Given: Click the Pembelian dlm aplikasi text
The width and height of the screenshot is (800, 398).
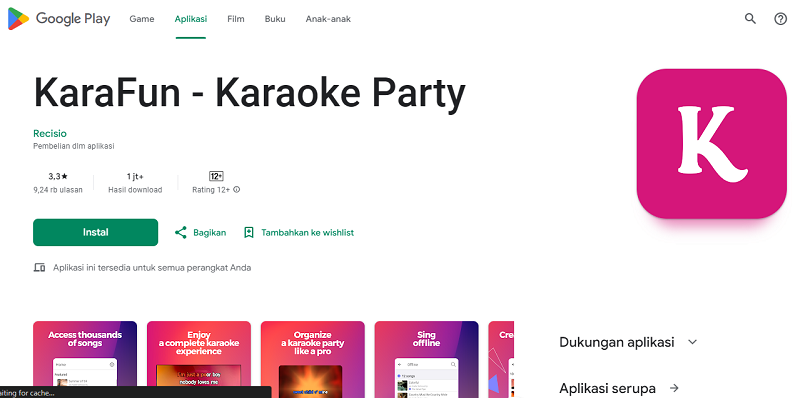Looking at the screenshot, I should tap(73, 146).
